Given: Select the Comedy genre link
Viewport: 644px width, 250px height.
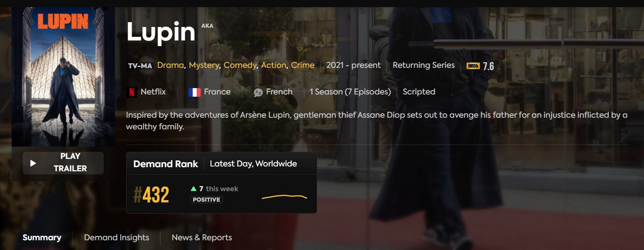Looking at the screenshot, I should [x=240, y=66].
